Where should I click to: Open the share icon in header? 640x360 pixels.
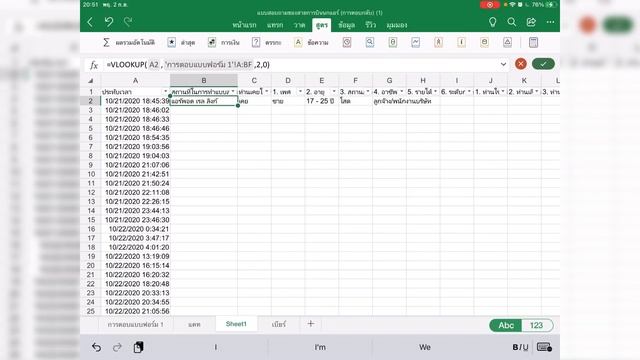(x=531, y=22)
